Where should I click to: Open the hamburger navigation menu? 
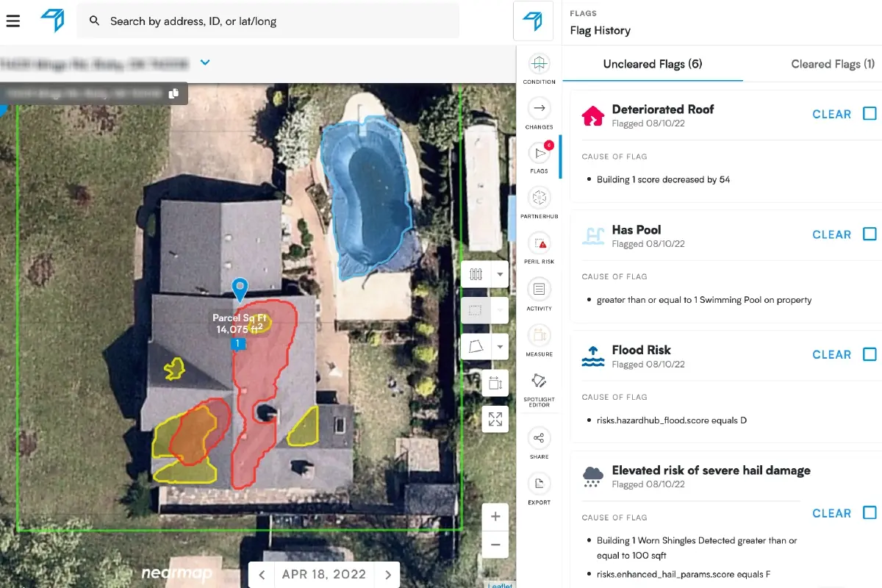(x=13, y=21)
